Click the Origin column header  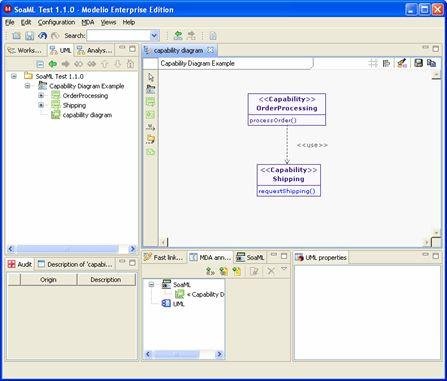[48, 280]
